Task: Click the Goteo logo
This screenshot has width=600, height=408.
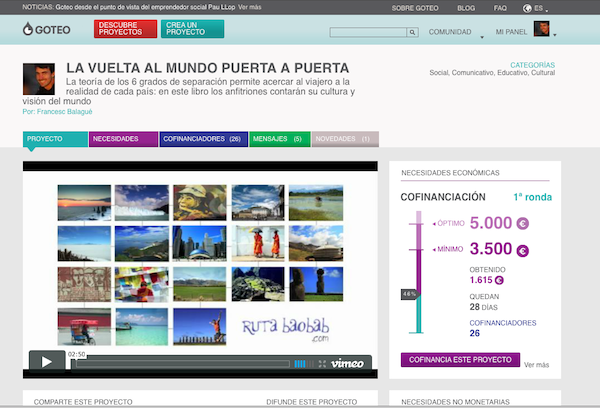Action: (x=47, y=30)
